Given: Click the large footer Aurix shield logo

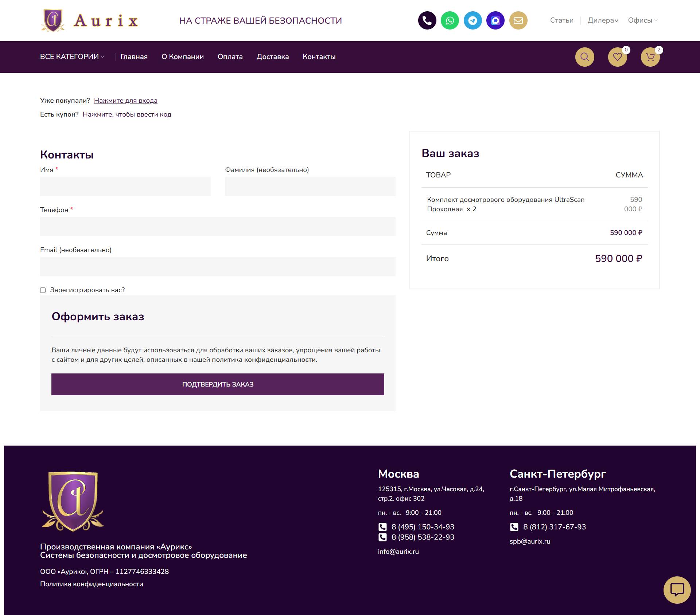Looking at the screenshot, I should click(x=73, y=501).
